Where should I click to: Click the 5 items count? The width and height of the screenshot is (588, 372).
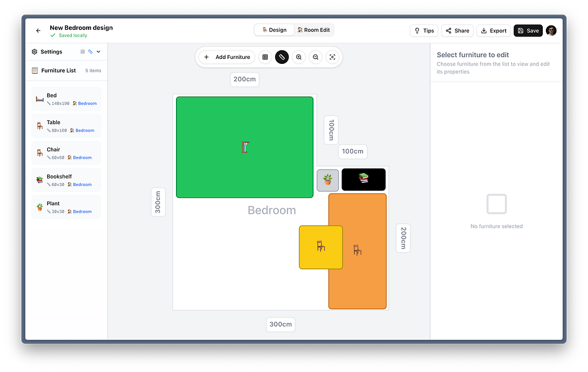[93, 71]
